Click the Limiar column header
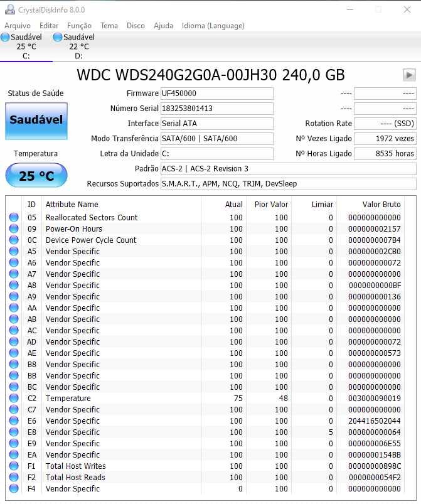Screen dimensions: 421x504 click(314, 205)
